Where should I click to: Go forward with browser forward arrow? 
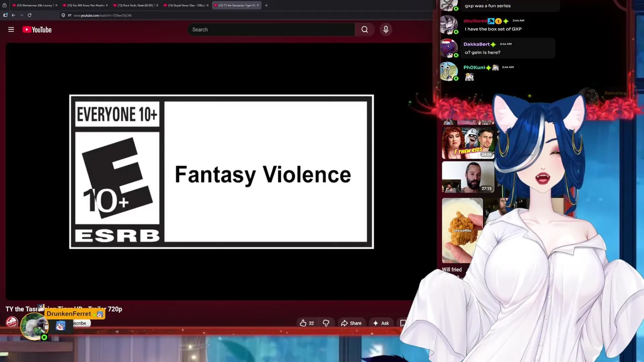click(21, 15)
